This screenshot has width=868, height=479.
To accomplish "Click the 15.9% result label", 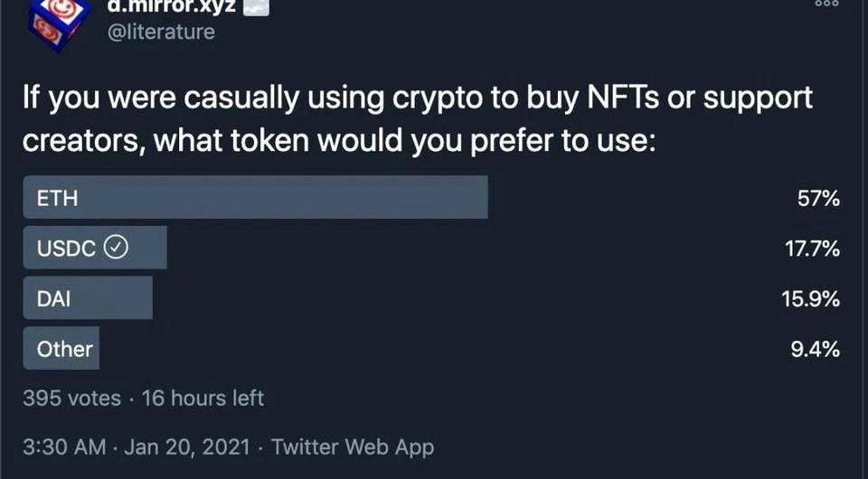I will 810,298.
